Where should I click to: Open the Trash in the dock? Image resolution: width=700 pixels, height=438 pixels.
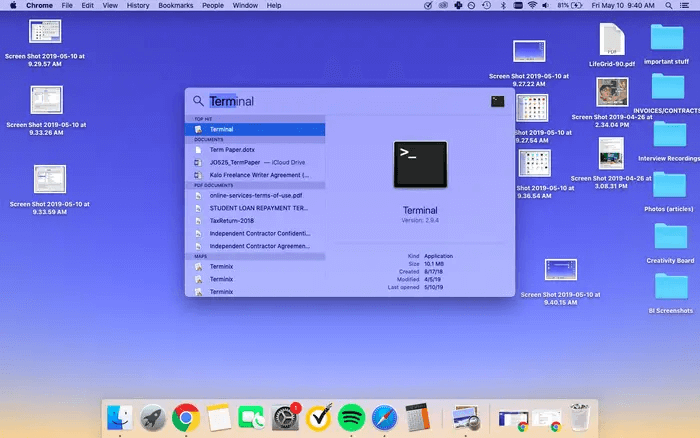pyautogui.click(x=579, y=416)
